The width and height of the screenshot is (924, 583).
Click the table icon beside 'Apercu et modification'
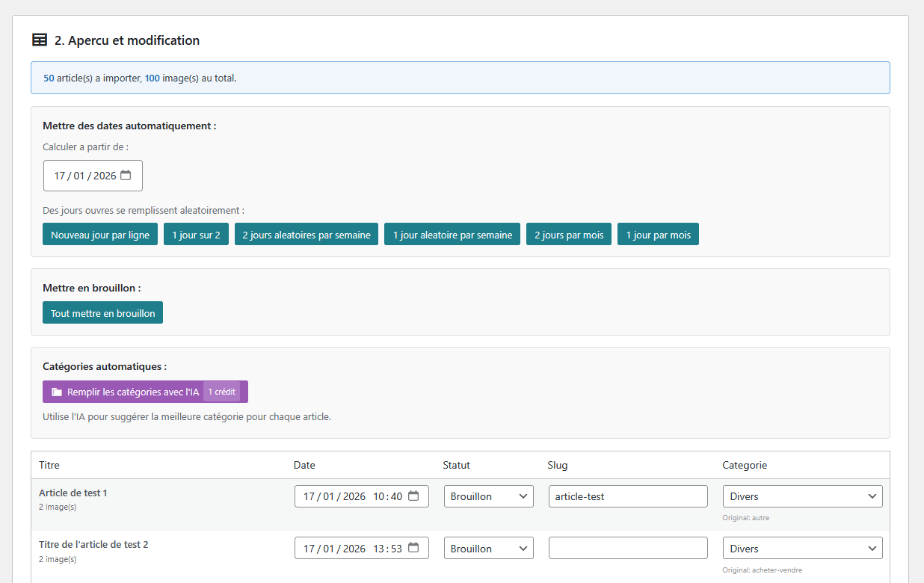pos(40,40)
